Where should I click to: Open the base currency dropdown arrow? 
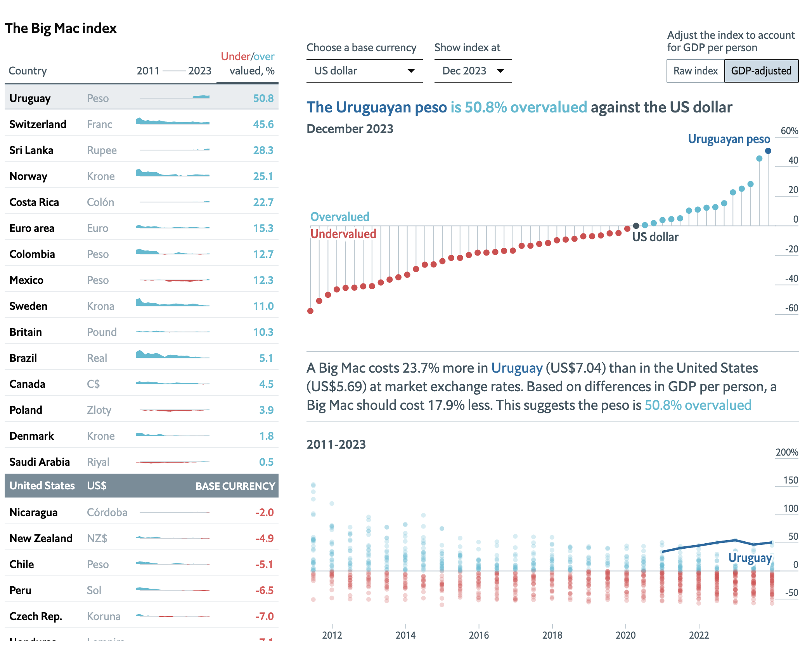tap(411, 71)
